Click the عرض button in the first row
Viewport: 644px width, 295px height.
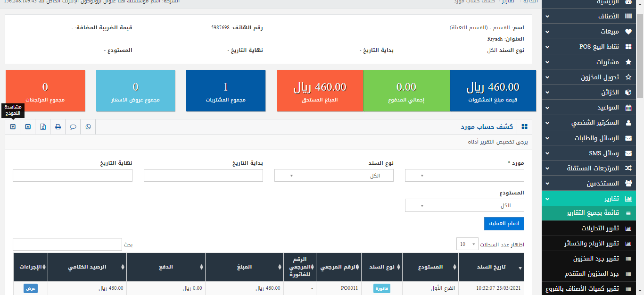pyautogui.click(x=30, y=288)
